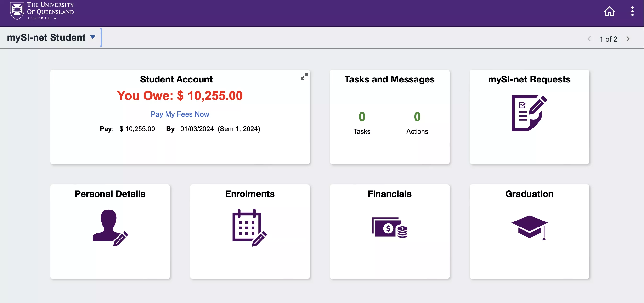Click the Graduation title
The image size is (644, 303).
pos(529,194)
